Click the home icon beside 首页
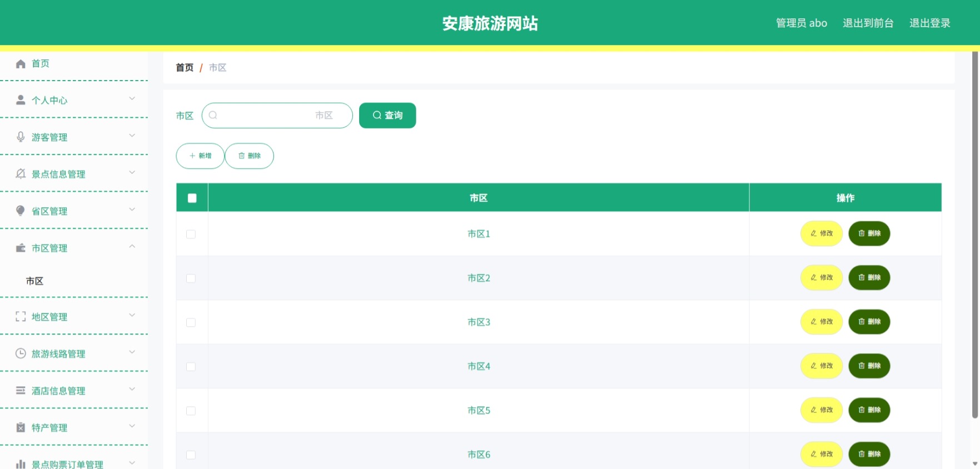 [21, 64]
